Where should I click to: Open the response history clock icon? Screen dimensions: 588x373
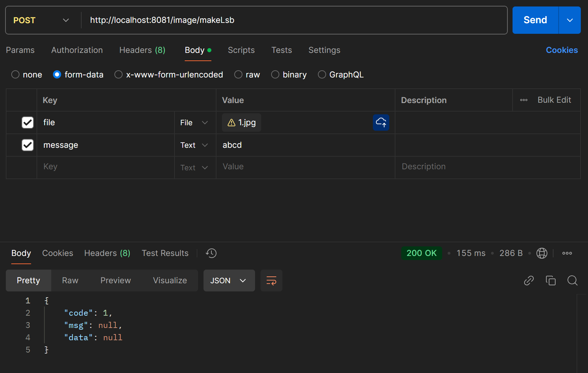(211, 253)
